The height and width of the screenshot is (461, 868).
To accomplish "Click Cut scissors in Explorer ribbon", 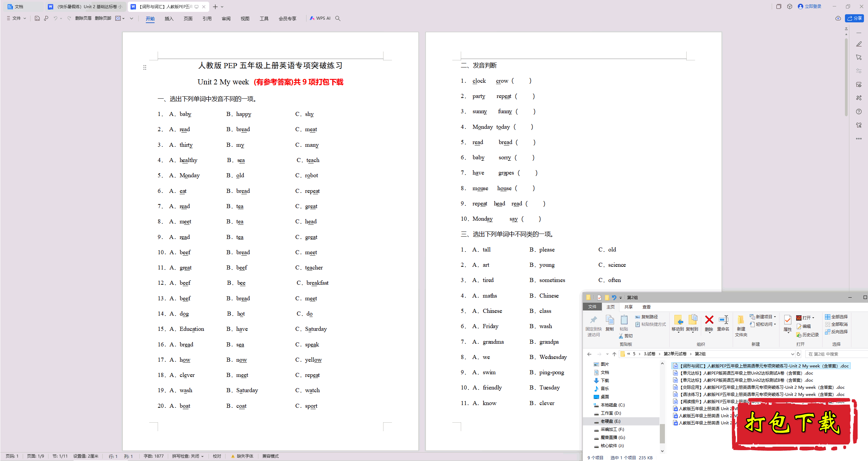I will pyautogui.click(x=626, y=336).
